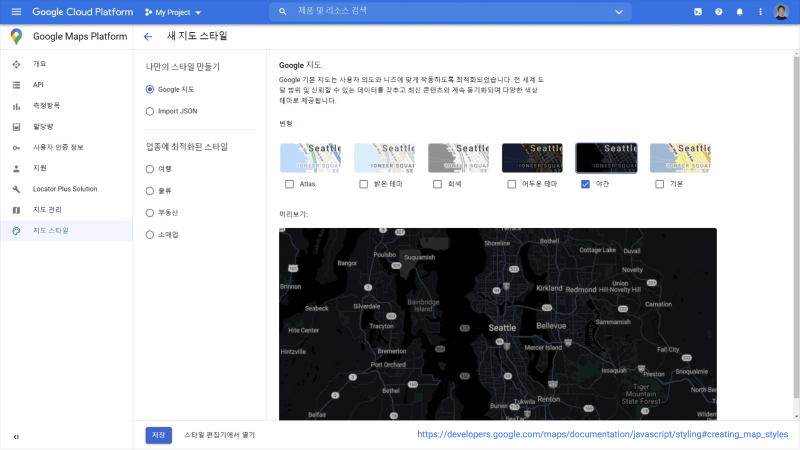Screen dimensions: 800x450
Task: Click the 개요 overview icon
Action: tap(16, 64)
